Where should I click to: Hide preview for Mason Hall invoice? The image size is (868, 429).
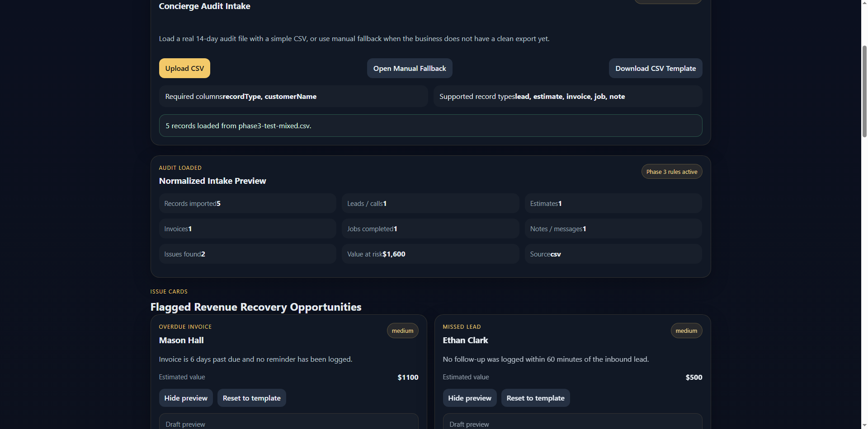[185, 397]
